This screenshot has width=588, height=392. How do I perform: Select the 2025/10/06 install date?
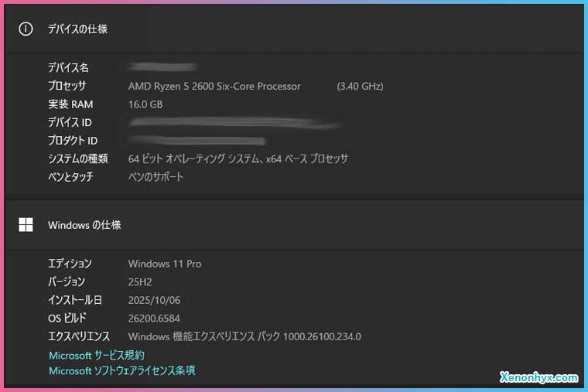[x=153, y=300]
